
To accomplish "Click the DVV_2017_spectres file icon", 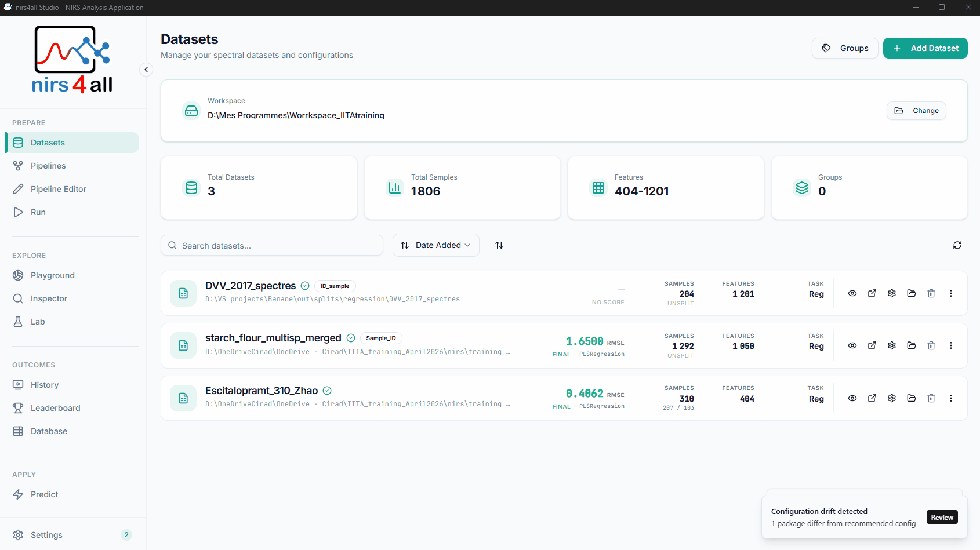I will click(x=183, y=293).
